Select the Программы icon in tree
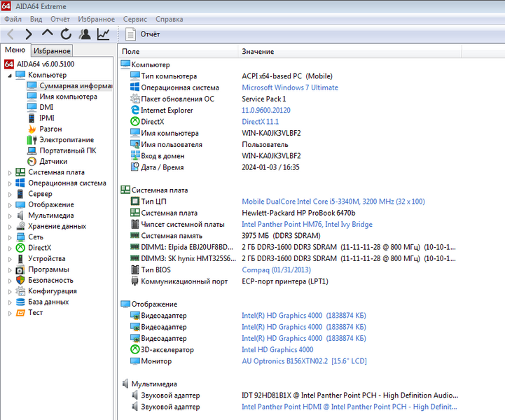 point(20,269)
